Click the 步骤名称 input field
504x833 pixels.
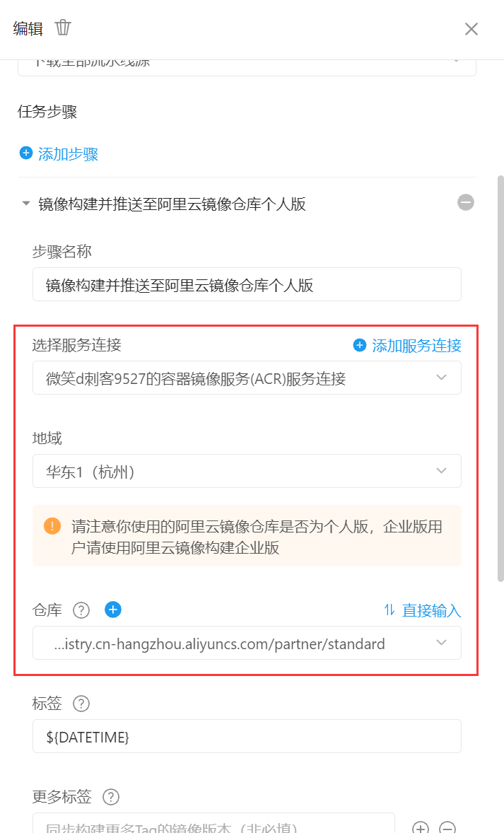coord(247,284)
